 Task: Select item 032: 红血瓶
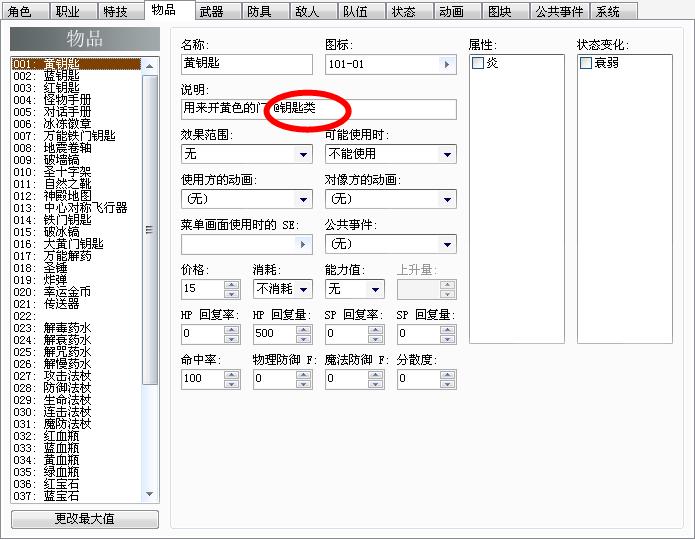pyautogui.click(x=76, y=436)
